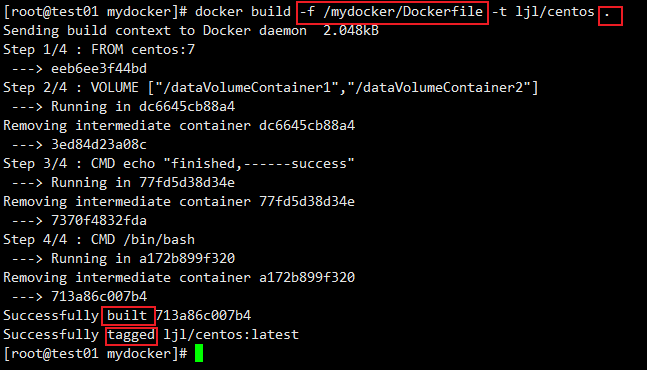The height and width of the screenshot is (370, 647).
Task: Click the green terminal cursor block
Action: click(199, 354)
